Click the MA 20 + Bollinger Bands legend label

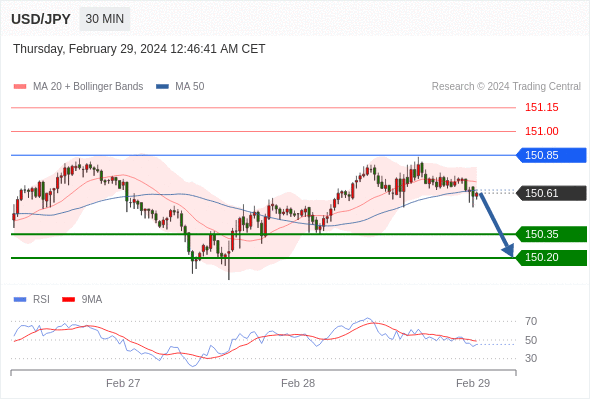[88, 87]
